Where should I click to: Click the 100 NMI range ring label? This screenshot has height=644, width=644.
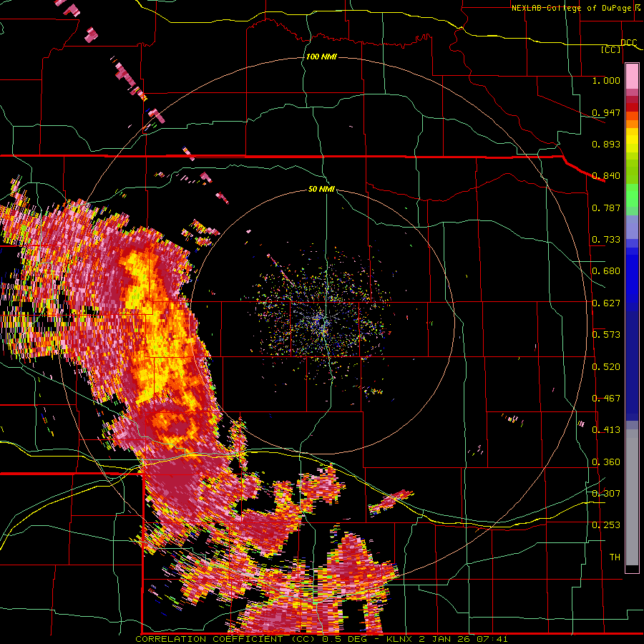(321, 57)
